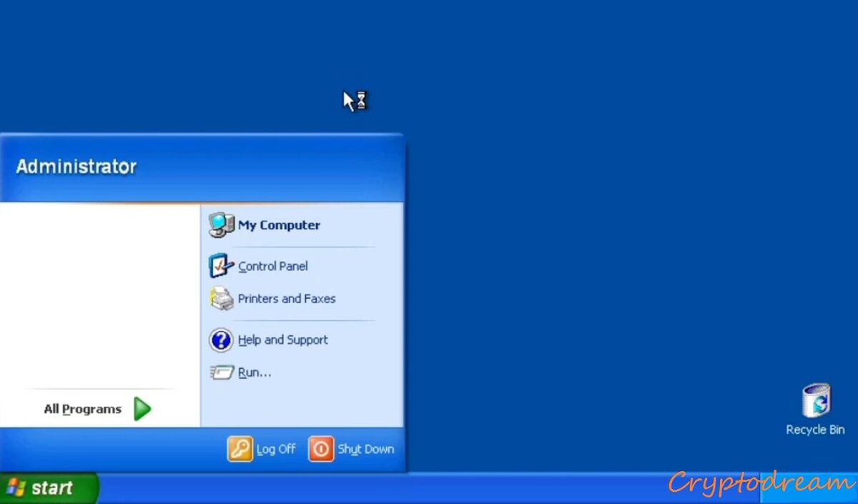Choose Control Panel menu entry
Image resolution: width=858 pixels, height=504 pixels.
pyautogui.click(x=273, y=266)
